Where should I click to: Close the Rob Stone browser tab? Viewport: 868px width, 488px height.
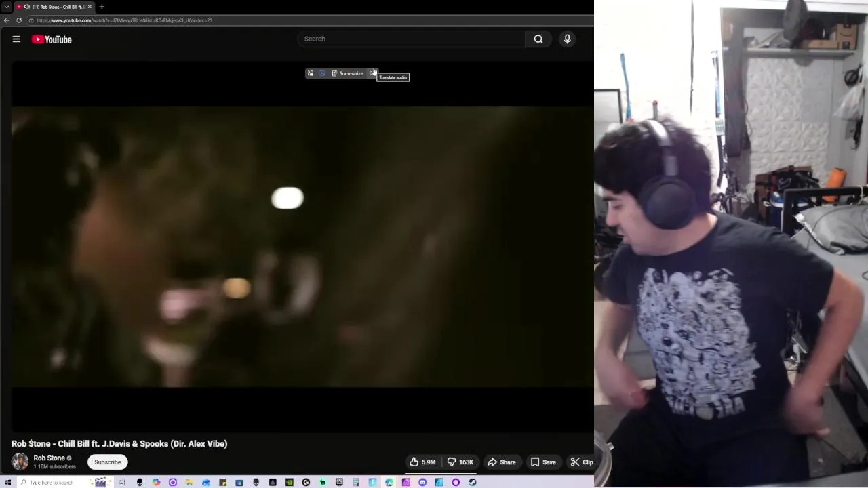tap(90, 7)
